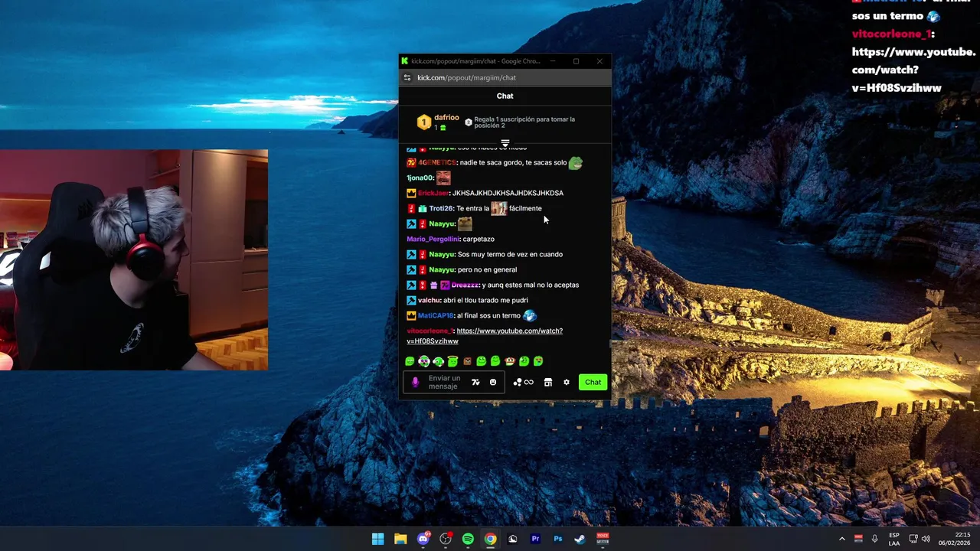
Task: Click the emote image in Troti26 message
Action: pyautogui.click(x=498, y=208)
